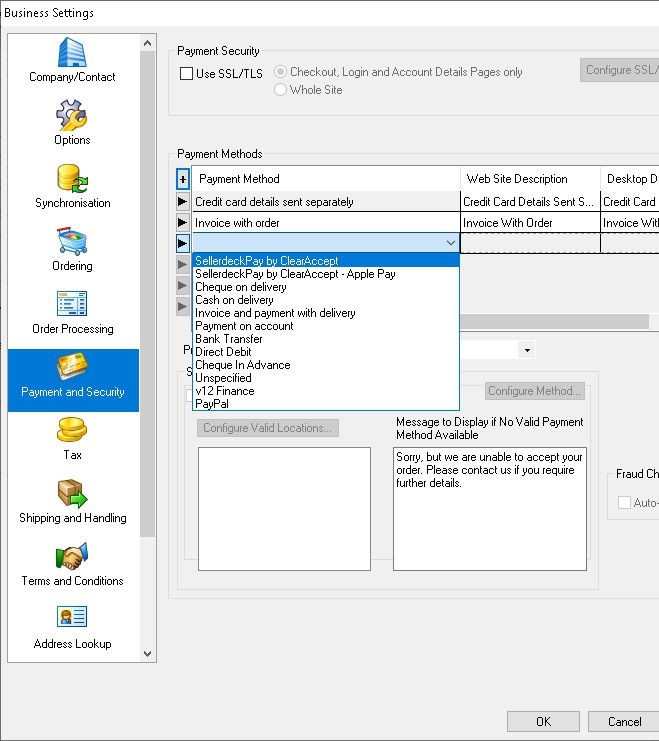
Task: Select Payment on account option
Action: pyautogui.click(x=326, y=326)
